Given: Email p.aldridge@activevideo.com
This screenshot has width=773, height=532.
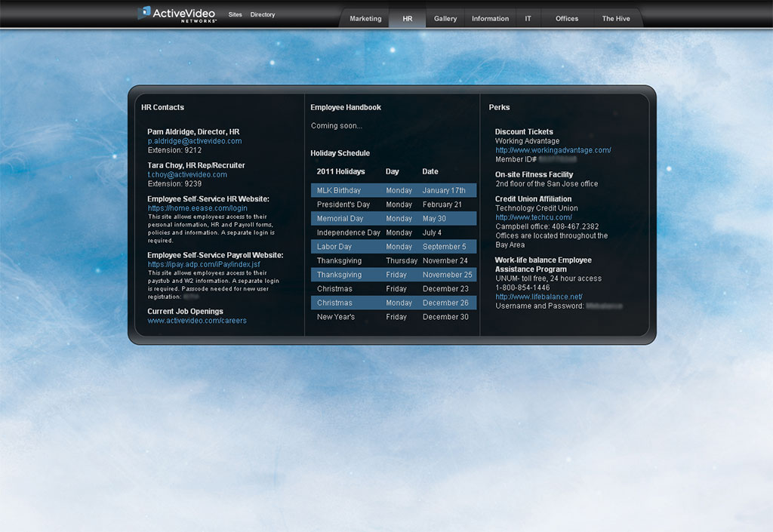Looking at the screenshot, I should click(x=195, y=141).
